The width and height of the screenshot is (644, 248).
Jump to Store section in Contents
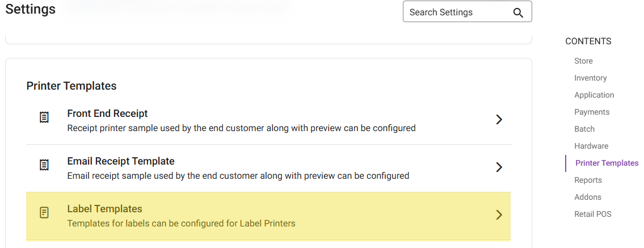click(583, 61)
